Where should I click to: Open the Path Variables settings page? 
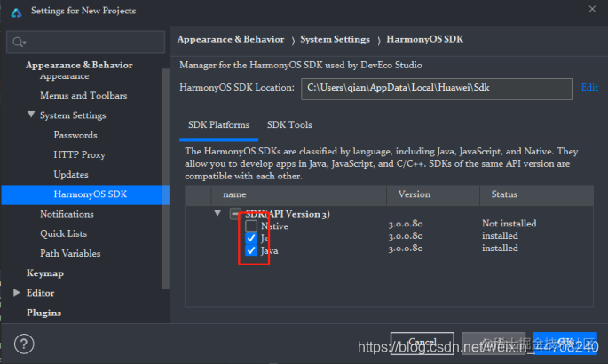(70, 253)
